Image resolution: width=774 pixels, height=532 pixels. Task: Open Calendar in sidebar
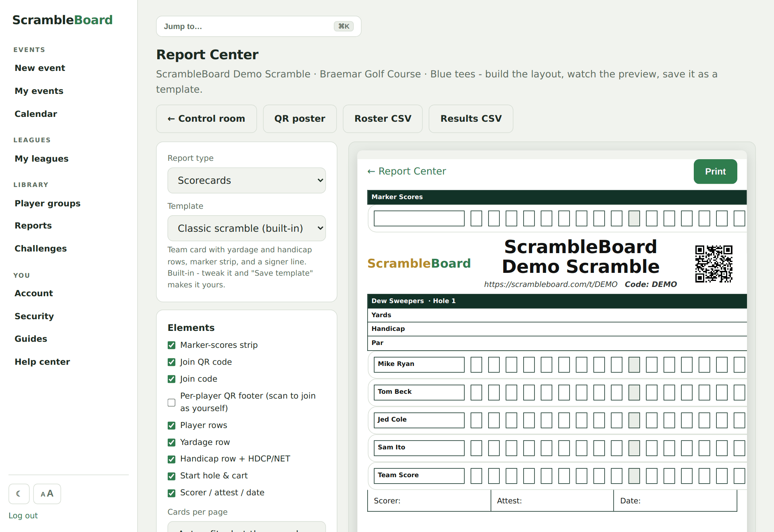36,114
